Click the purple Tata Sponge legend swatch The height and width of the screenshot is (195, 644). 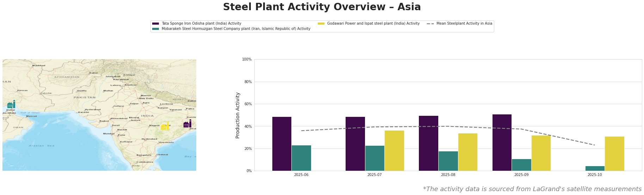point(155,24)
